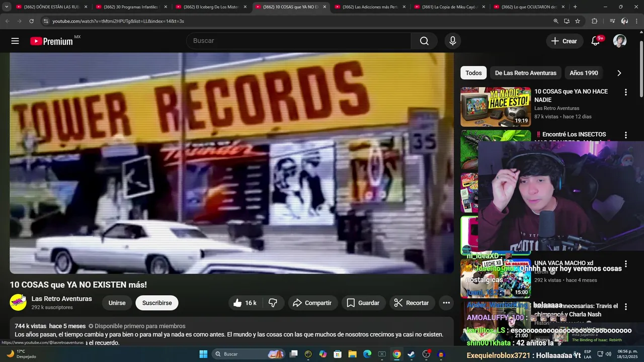This screenshot has height=362, width=644.
Task: Start voice search with the microphone
Action: [x=453, y=41]
